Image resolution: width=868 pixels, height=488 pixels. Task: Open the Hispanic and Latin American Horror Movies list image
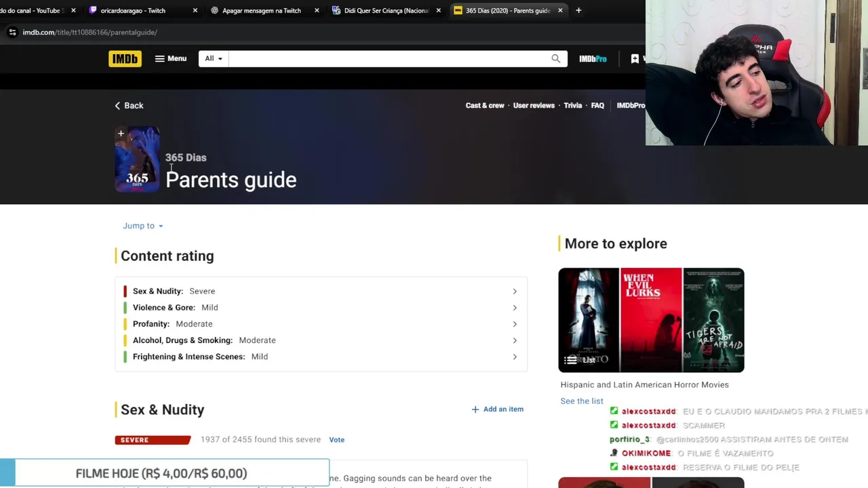(651, 320)
